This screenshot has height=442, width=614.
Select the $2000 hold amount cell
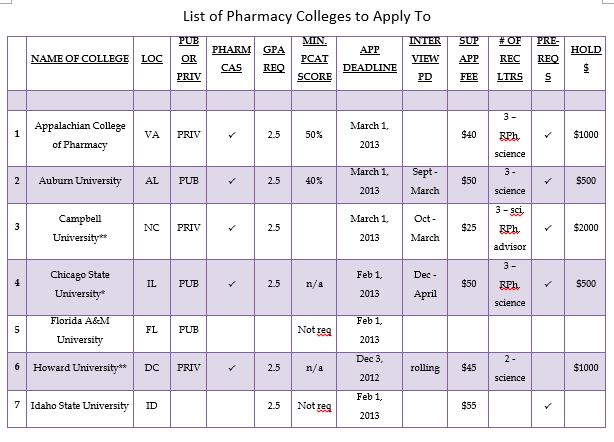point(585,228)
